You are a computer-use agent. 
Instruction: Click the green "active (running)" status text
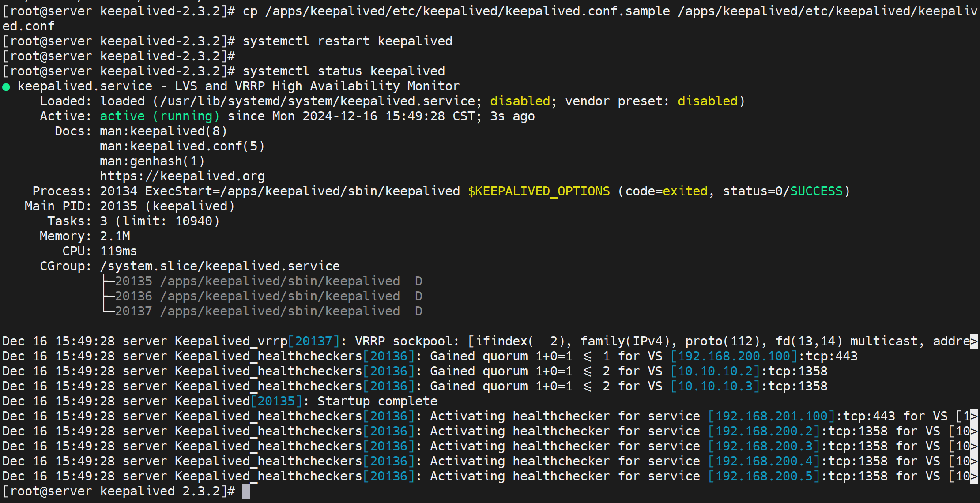point(159,116)
